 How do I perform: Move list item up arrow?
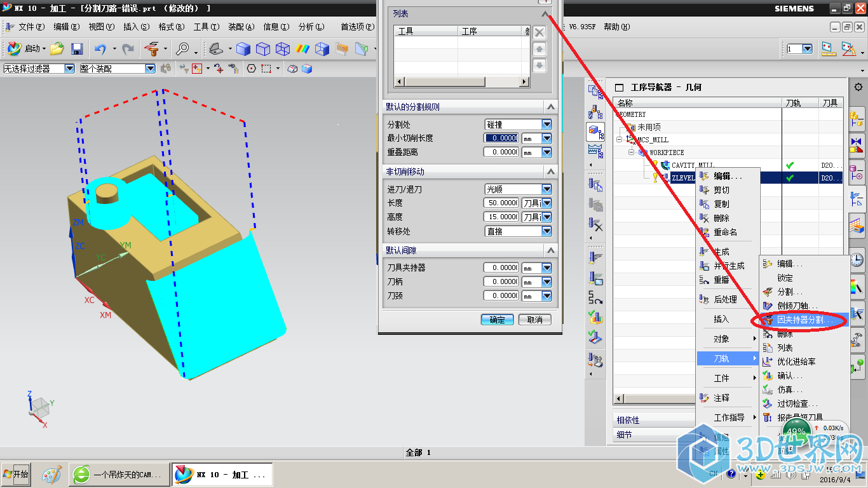pyautogui.click(x=539, y=49)
